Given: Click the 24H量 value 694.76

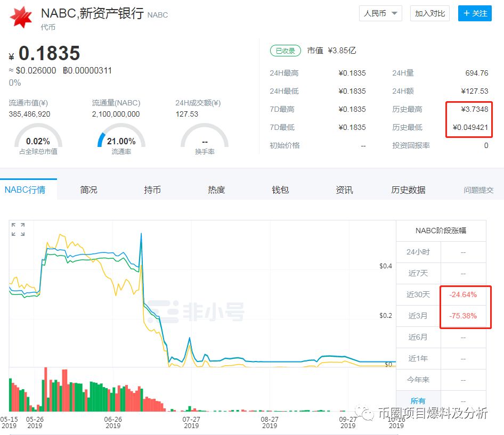Looking at the screenshot, I should coord(477,73).
